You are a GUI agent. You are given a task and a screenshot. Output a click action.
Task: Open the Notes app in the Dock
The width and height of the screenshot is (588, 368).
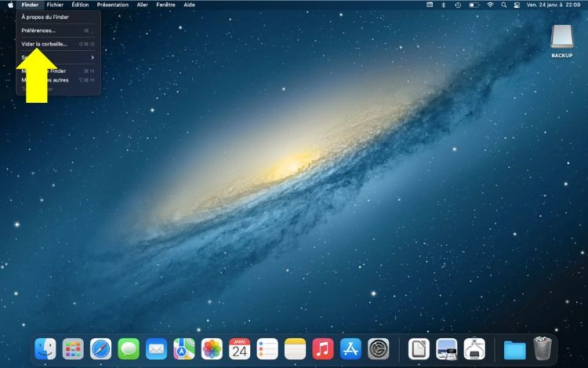[295, 349]
